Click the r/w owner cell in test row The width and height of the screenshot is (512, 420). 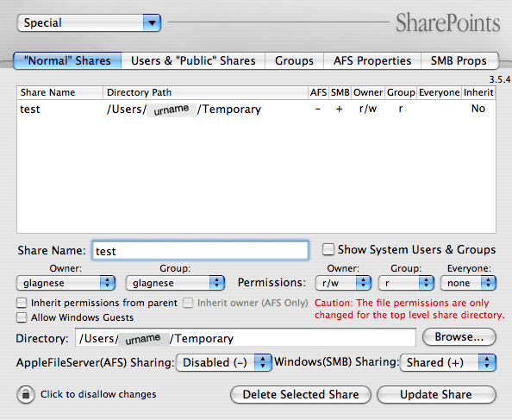(x=368, y=109)
